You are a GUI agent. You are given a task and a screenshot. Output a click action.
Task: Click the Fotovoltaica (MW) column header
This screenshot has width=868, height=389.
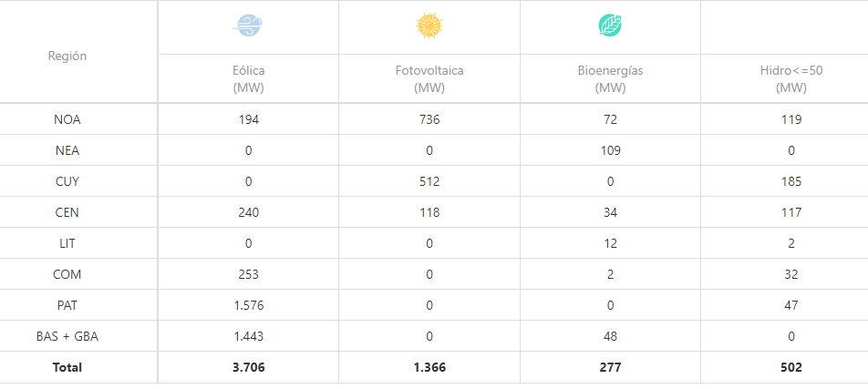[x=429, y=79]
